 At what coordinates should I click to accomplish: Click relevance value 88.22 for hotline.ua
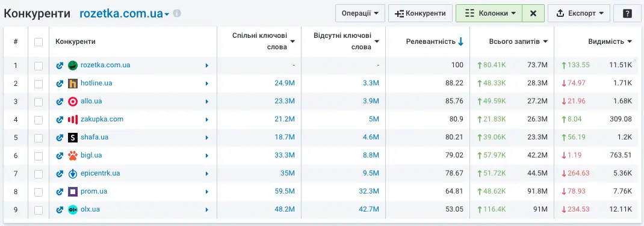(454, 84)
